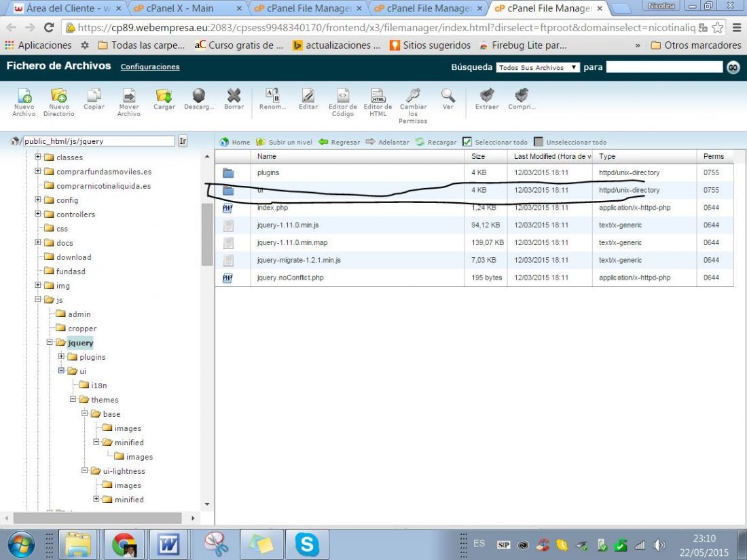Click the path field public_html/js/jquery

(x=99, y=141)
